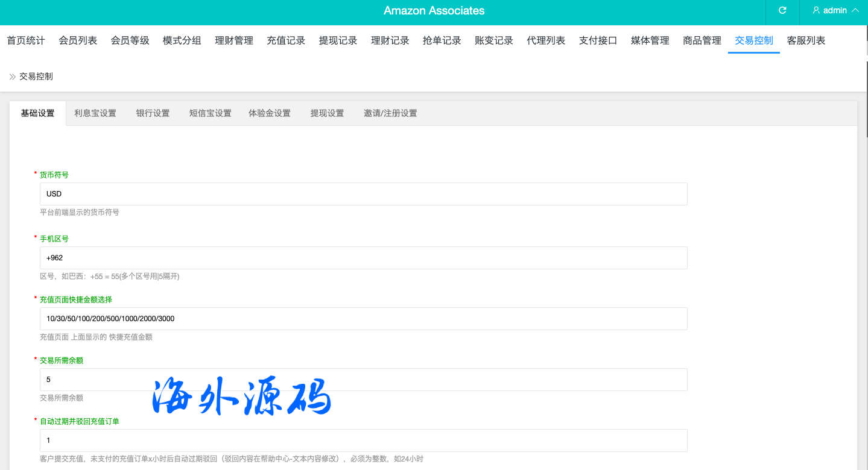
Task: Open the 短信宝设置 tab
Action: (210, 113)
